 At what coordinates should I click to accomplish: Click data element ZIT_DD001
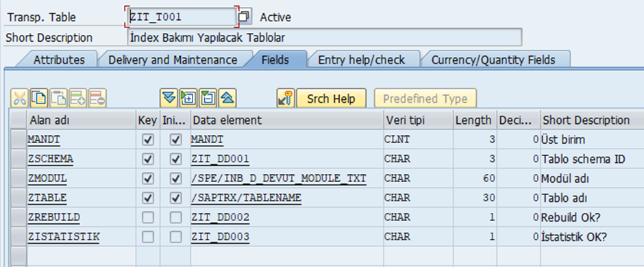220,159
